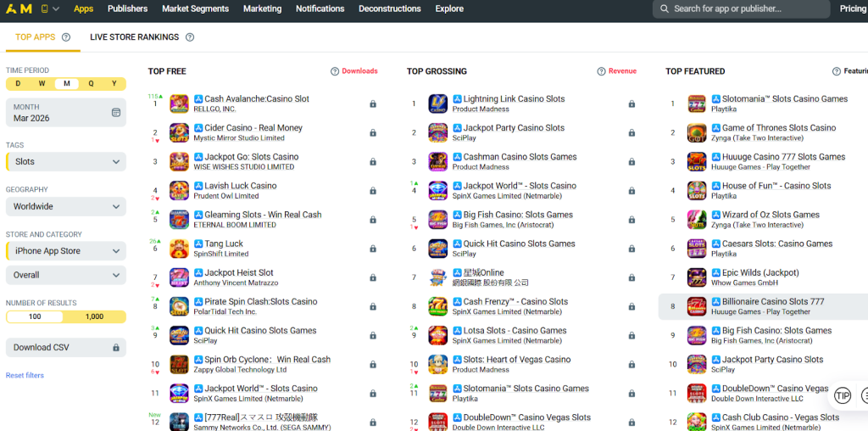Click the help icon beside LIVE STORE RANKINGS

(190, 37)
